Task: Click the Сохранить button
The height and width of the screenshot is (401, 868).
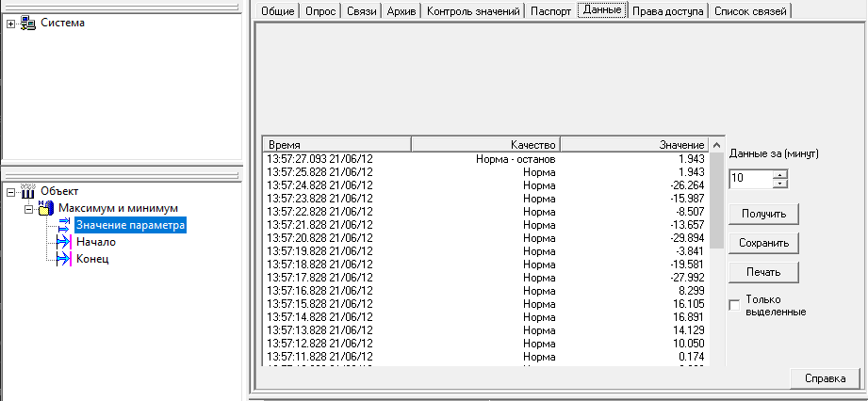Action: [763, 243]
